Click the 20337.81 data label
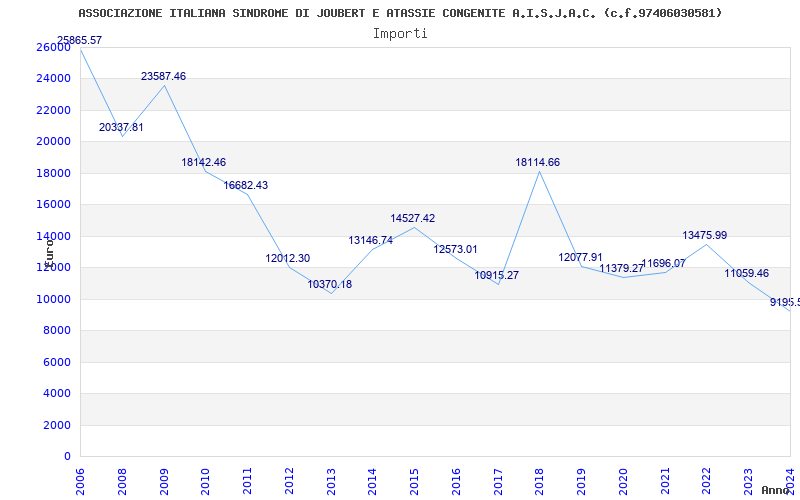The image size is (800, 500). (121, 128)
